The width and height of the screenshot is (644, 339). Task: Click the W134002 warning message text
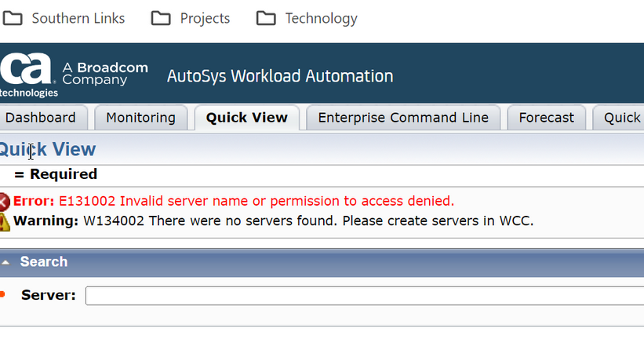307,221
